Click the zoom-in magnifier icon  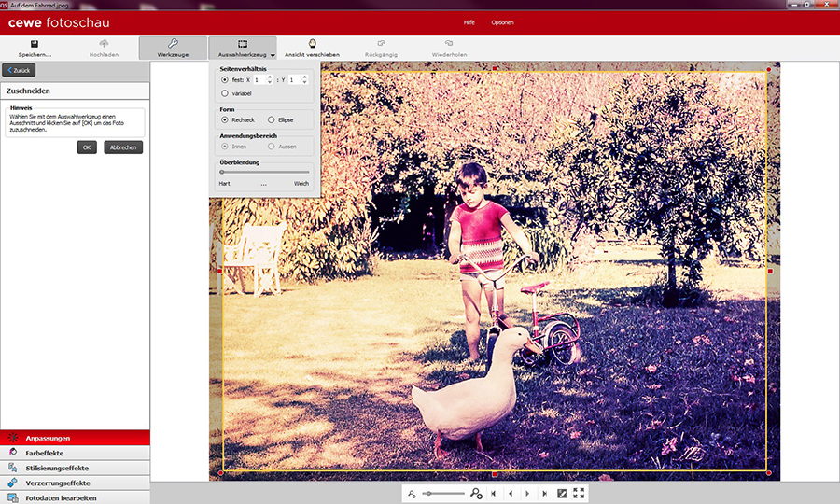coord(476,493)
